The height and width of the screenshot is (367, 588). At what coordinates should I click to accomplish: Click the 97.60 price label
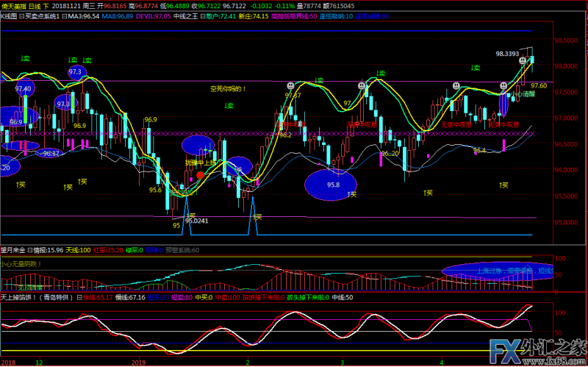[539, 86]
